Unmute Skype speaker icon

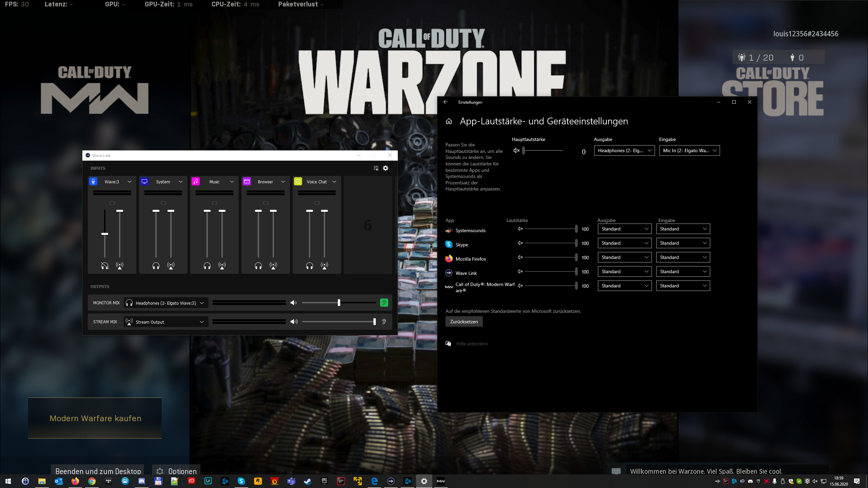tap(520, 243)
